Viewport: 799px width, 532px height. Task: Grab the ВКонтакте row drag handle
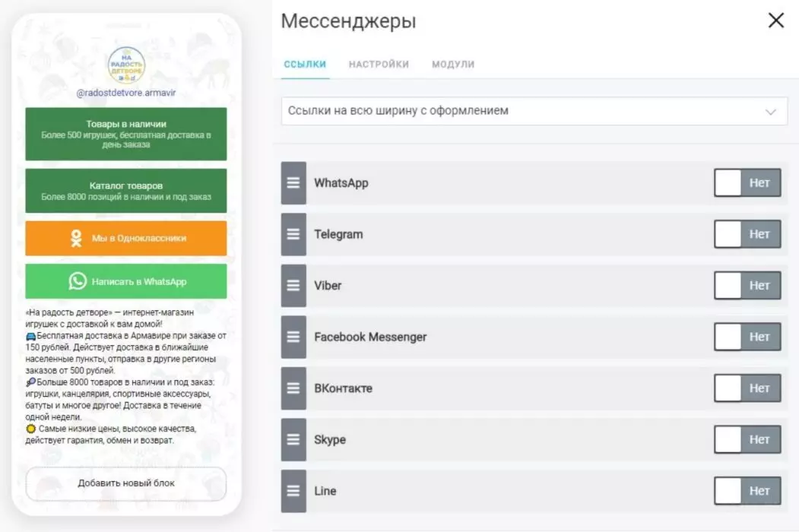(x=293, y=388)
